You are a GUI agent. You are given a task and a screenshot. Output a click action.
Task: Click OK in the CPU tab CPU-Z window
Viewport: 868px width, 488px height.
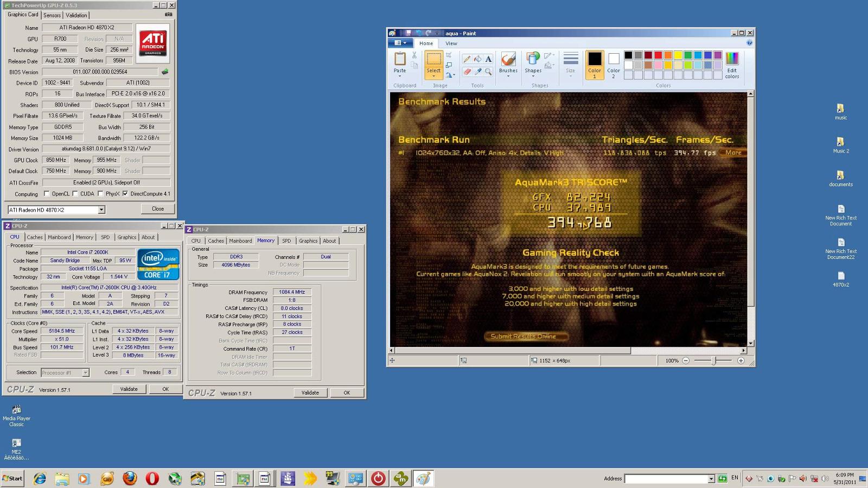[x=165, y=389]
